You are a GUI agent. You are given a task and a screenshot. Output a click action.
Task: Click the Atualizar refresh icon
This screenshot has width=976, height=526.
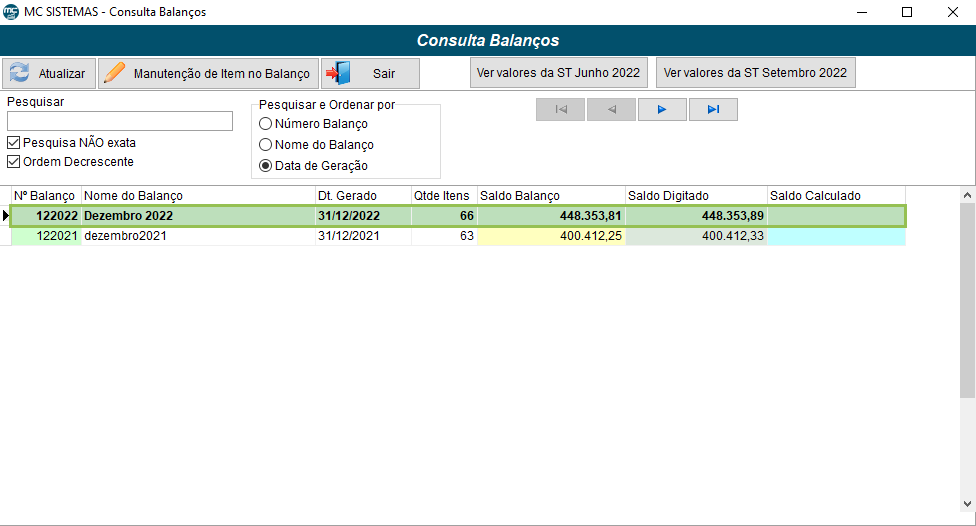coord(18,73)
